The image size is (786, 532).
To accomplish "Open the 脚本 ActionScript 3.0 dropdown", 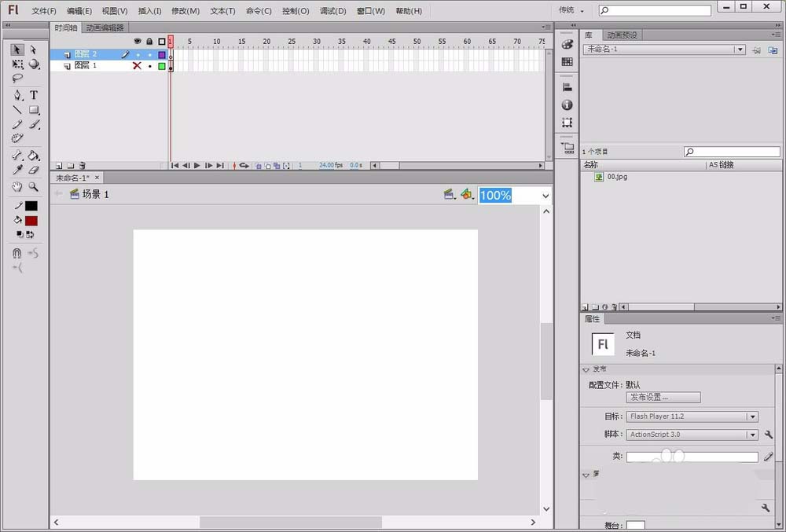I will [x=692, y=435].
